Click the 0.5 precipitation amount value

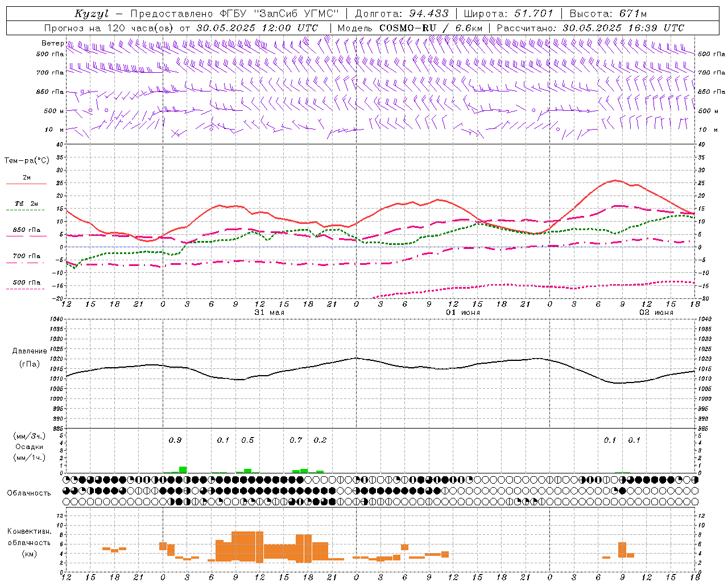pos(247,440)
